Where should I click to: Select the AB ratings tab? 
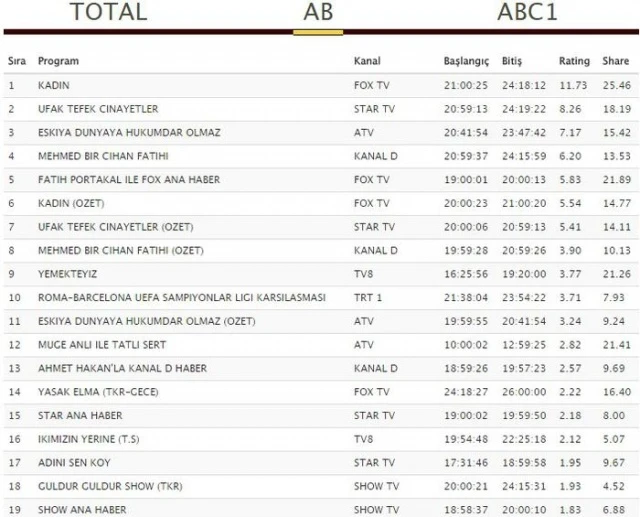(318, 13)
